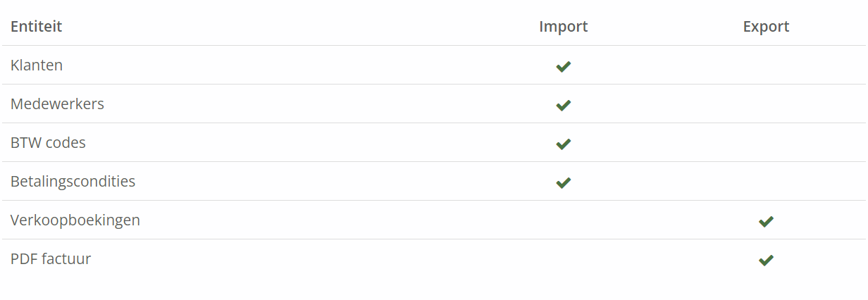Click the BTW codes import checkmark

pos(563,144)
